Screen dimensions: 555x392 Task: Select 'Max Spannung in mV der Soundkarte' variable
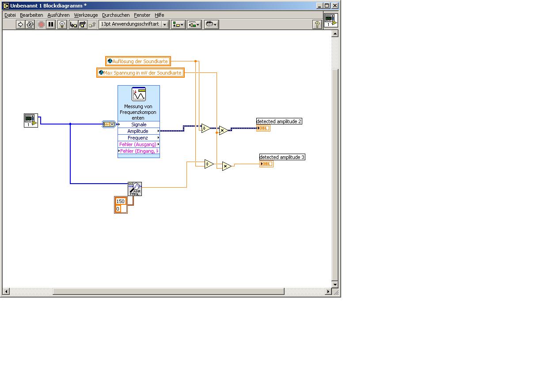[140, 73]
